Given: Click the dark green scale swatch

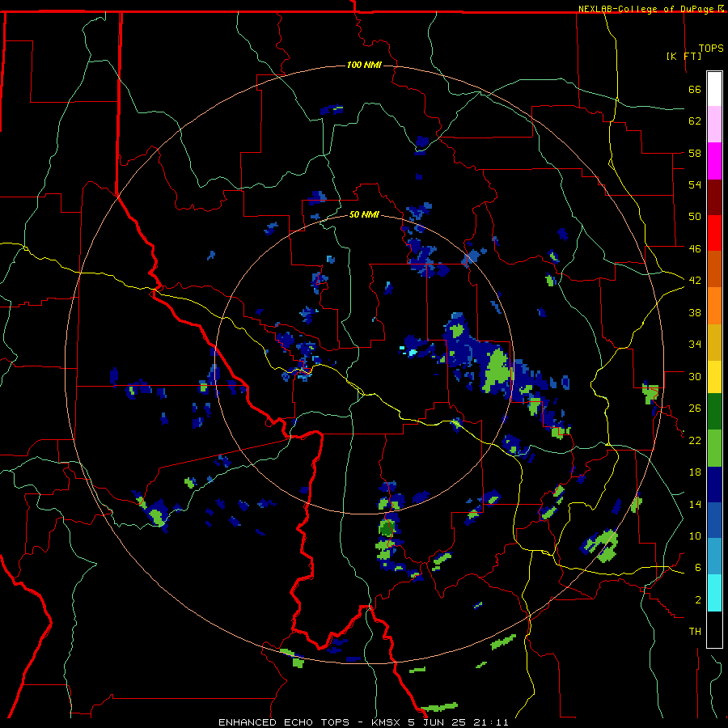Looking at the screenshot, I should point(714,412).
